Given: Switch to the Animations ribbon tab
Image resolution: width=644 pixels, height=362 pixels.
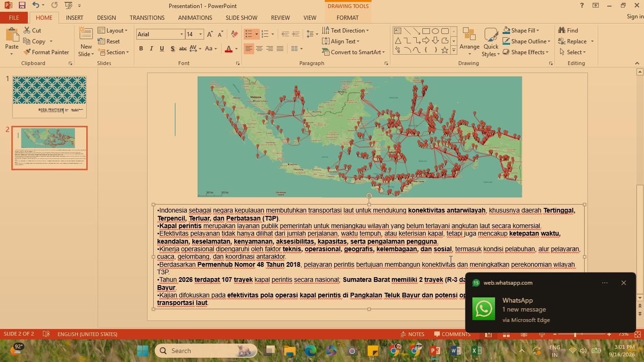Looking at the screenshot, I should [195, 17].
